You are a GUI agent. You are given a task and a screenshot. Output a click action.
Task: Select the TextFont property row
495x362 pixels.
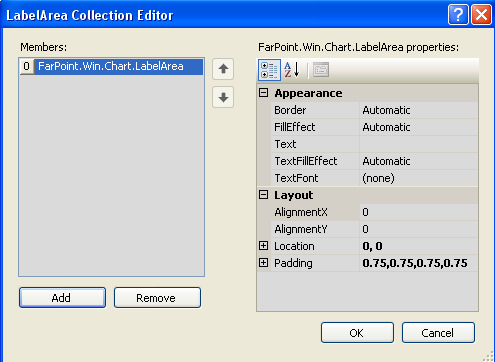(374, 178)
